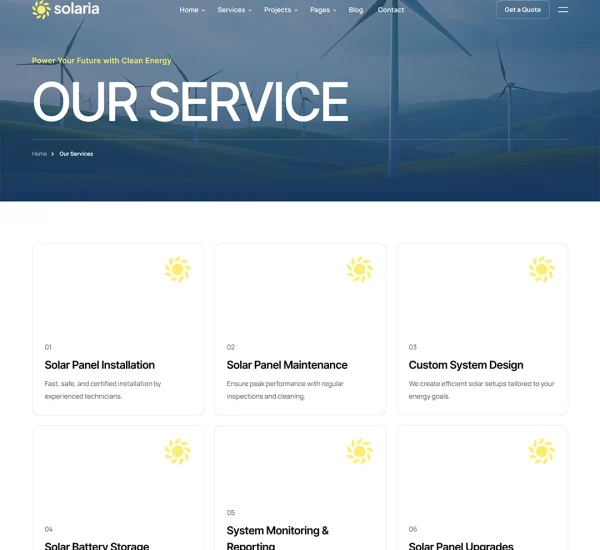Open Solar Battery Storage title
The image size is (600, 550).
pos(97,545)
